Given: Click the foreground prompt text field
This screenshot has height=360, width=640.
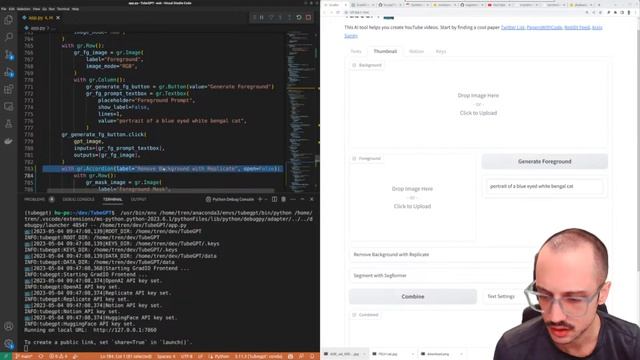Looking at the screenshot, I should pyautogui.click(x=544, y=186).
